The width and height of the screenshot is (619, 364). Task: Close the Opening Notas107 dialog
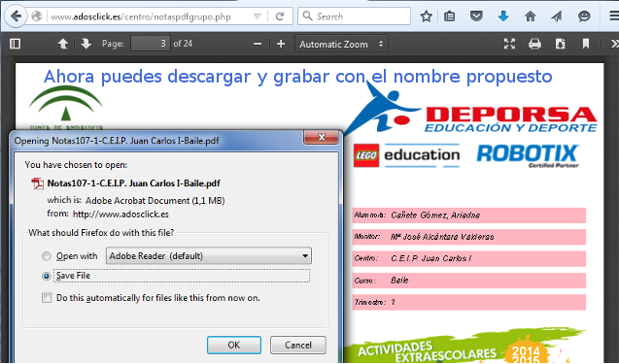pyautogui.click(x=322, y=137)
